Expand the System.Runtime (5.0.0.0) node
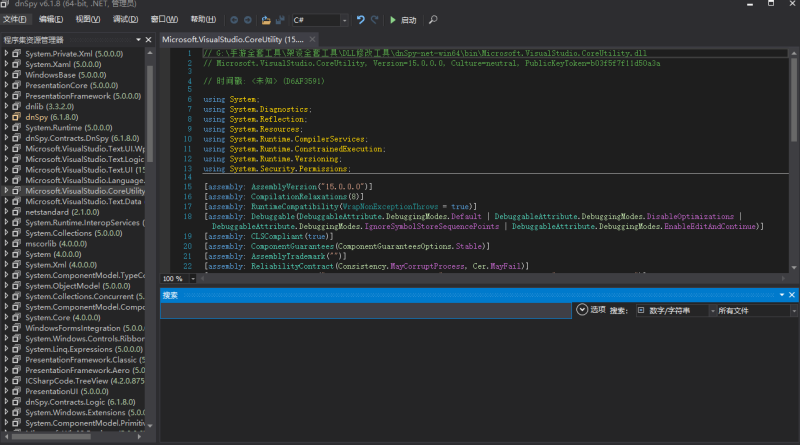Image resolution: width=800 pixels, height=445 pixels. [6, 127]
